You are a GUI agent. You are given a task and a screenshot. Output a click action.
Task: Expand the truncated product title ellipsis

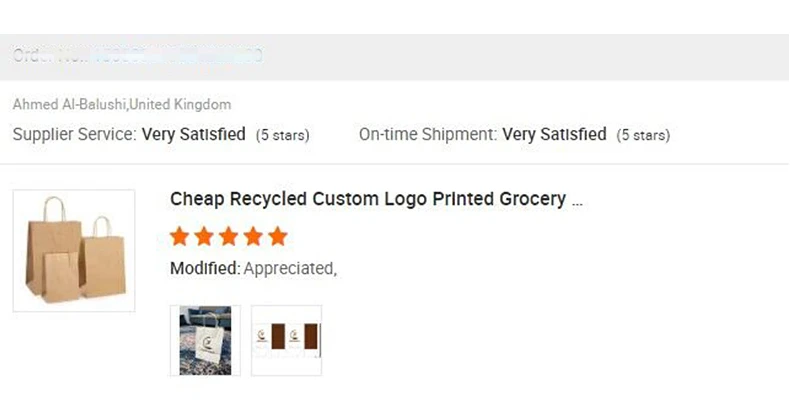(576, 201)
